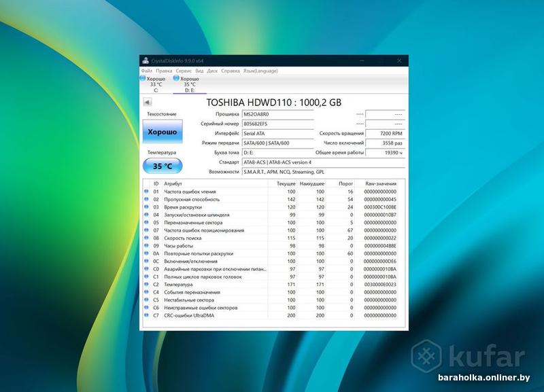
Task: Click status dot of attribute C7 CRC errors
Action: click(146, 315)
